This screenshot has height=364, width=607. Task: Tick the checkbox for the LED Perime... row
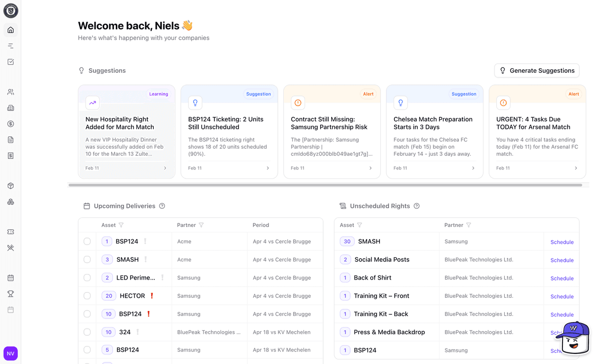[87, 278]
